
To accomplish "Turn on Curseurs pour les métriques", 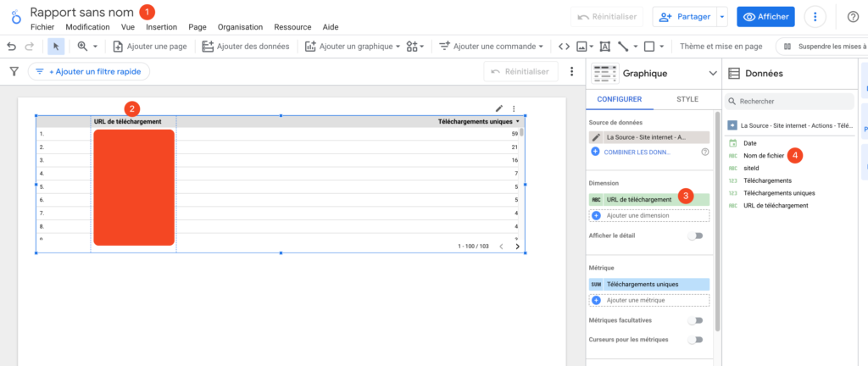I will click(x=695, y=340).
